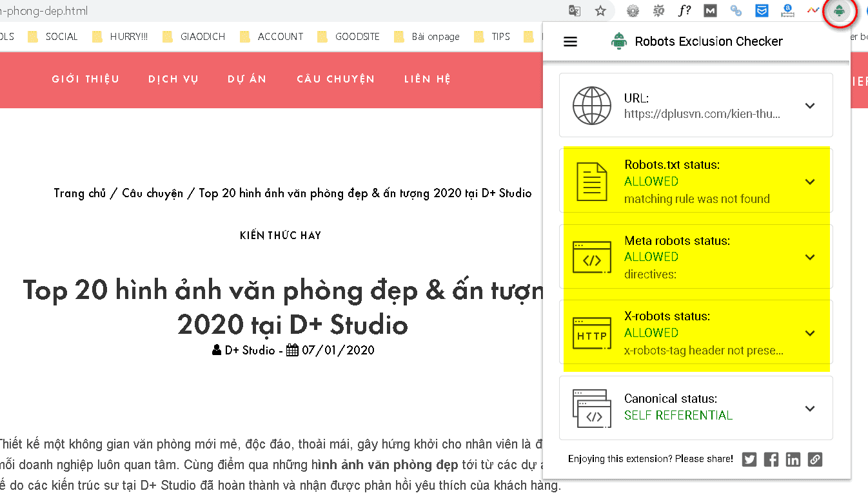Open the CÂU CHUYỆN menu item

tap(335, 79)
